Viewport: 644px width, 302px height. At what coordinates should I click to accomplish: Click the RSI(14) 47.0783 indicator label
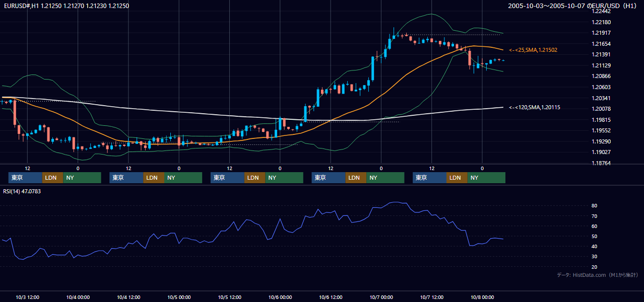click(x=22, y=191)
